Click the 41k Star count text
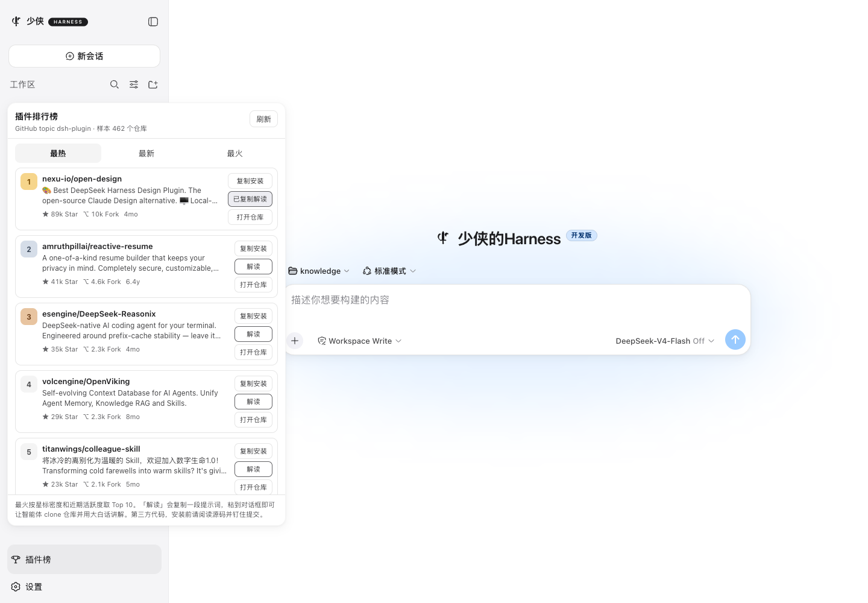868x603 pixels. (60, 282)
